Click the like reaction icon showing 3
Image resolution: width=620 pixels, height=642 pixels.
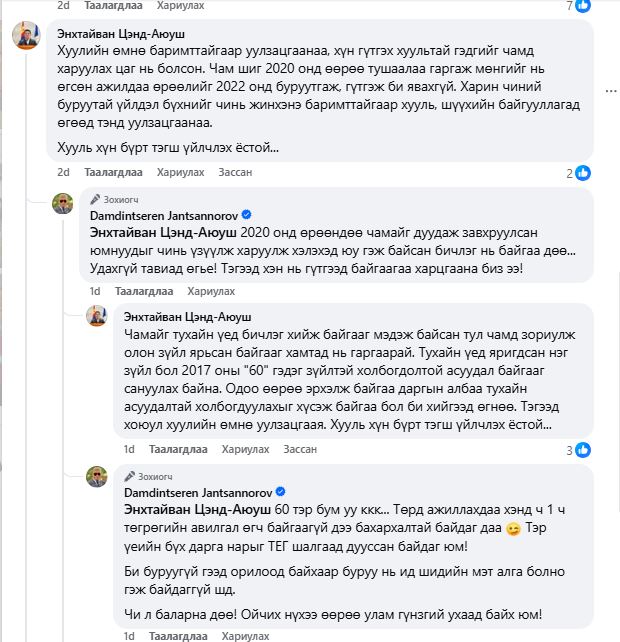point(582,450)
